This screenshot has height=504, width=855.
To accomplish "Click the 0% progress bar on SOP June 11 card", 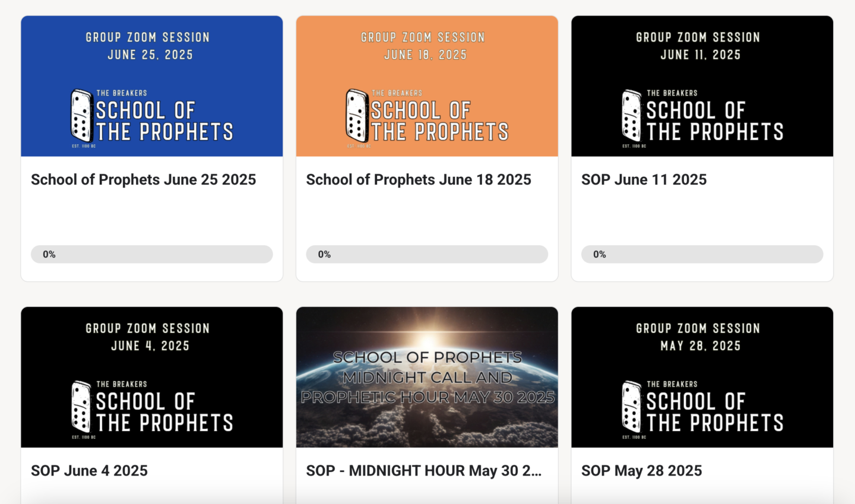I will coord(702,254).
